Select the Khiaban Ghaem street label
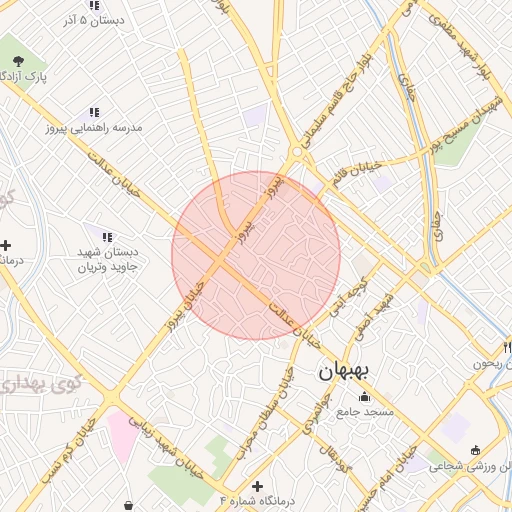This screenshot has height=512, width=512. pyautogui.click(x=356, y=174)
